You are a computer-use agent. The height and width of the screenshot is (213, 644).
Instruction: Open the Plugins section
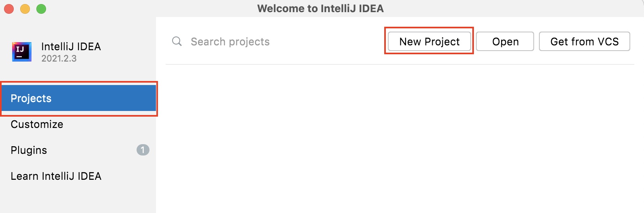coord(29,150)
